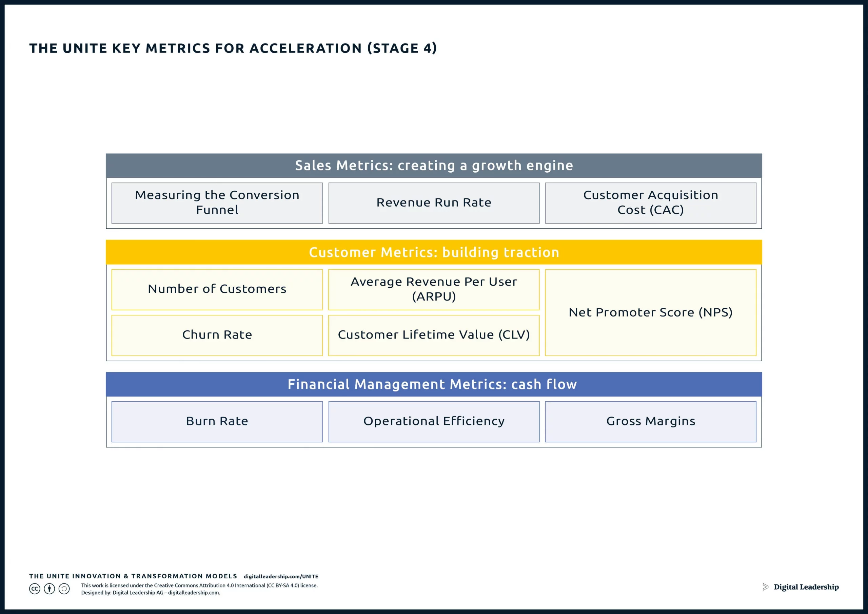
Task: Click the Creative Commons CC icon
Action: (x=34, y=589)
